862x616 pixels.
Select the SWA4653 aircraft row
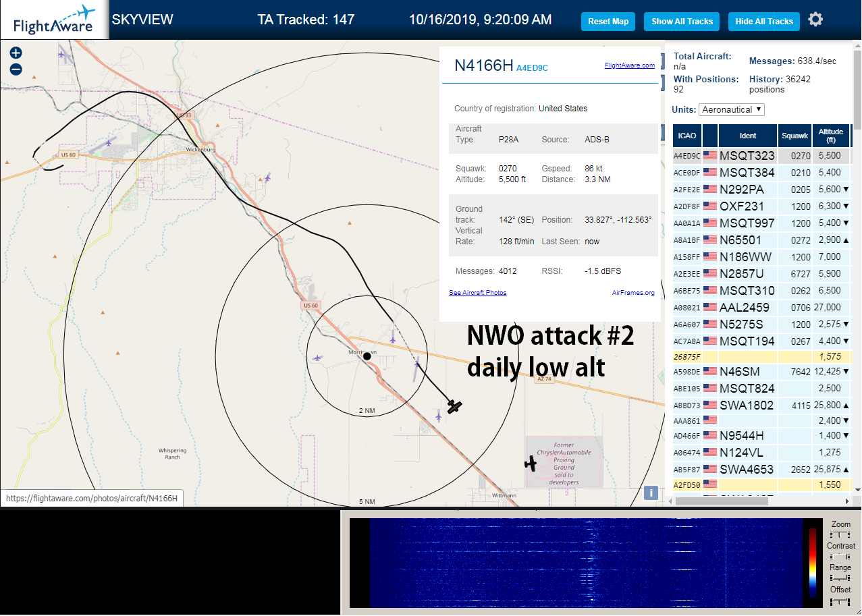tap(761, 470)
